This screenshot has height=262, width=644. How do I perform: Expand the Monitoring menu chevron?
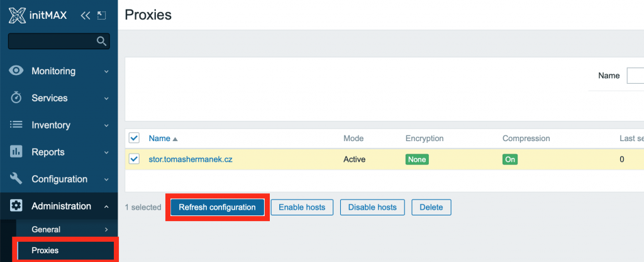(x=106, y=71)
